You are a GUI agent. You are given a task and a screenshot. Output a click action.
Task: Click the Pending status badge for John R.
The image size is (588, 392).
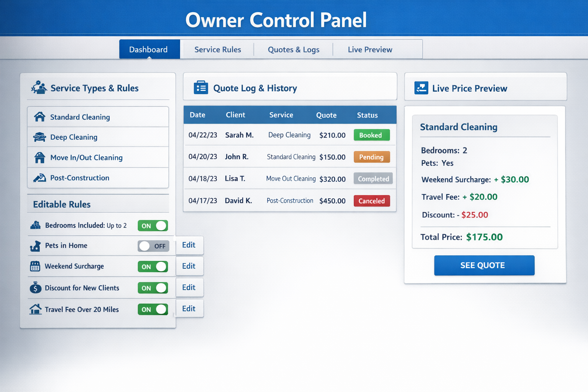pos(372,157)
